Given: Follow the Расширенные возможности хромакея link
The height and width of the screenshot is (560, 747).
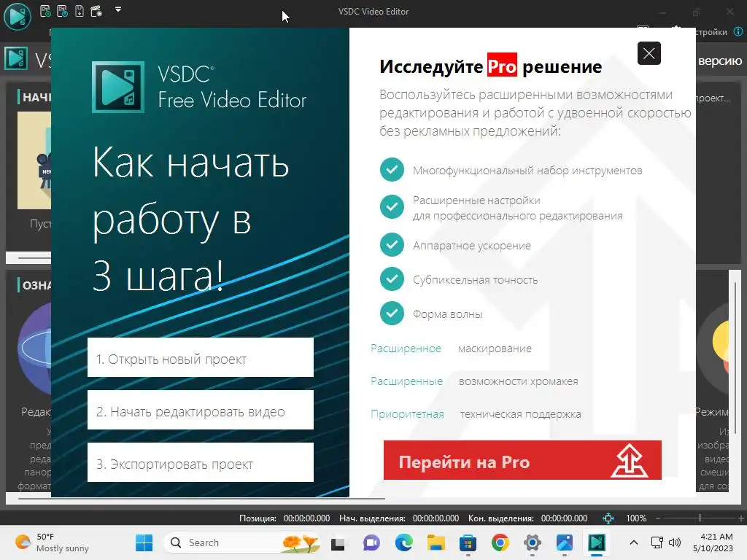Looking at the screenshot, I should point(474,381).
